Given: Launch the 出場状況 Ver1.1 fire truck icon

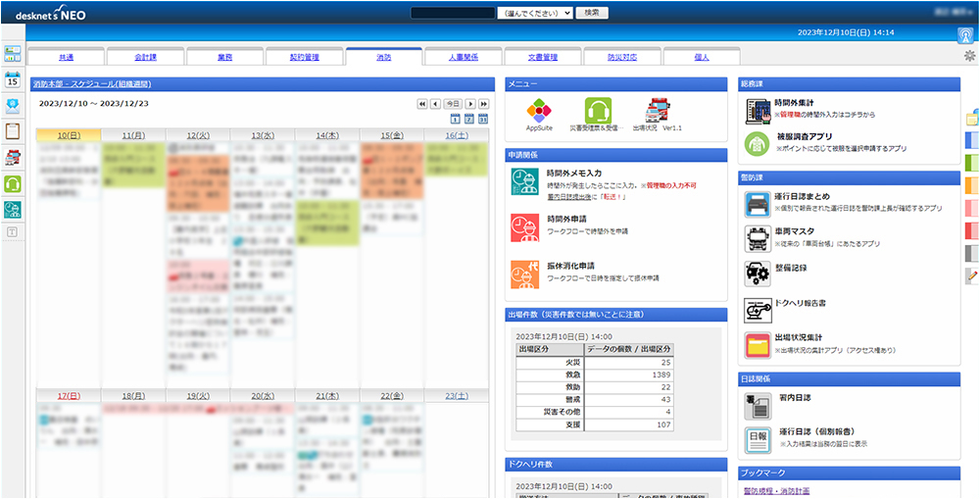Looking at the screenshot, I should (x=657, y=111).
